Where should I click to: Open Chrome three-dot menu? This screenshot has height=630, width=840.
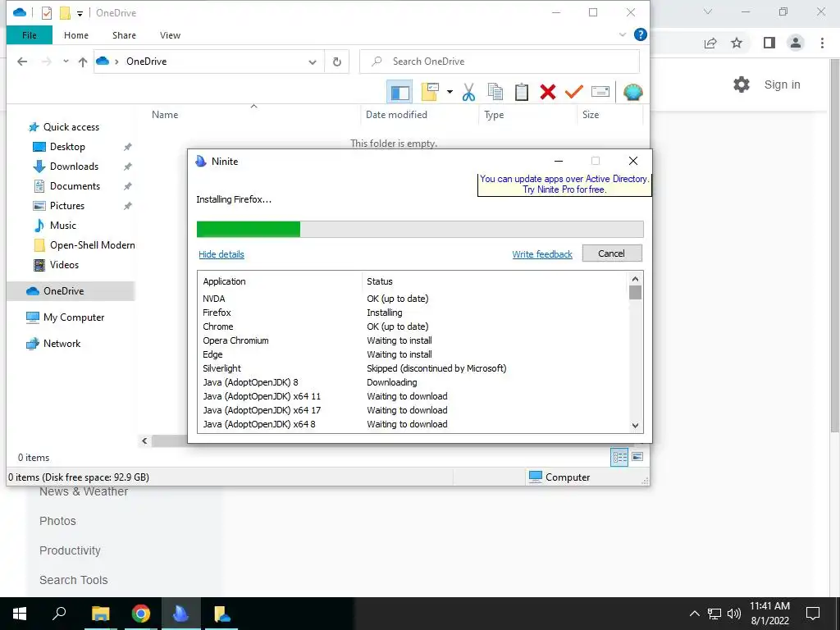(822, 43)
